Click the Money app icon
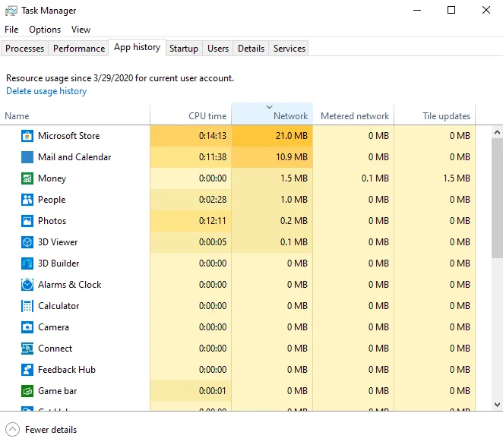503x448 pixels. point(27,178)
